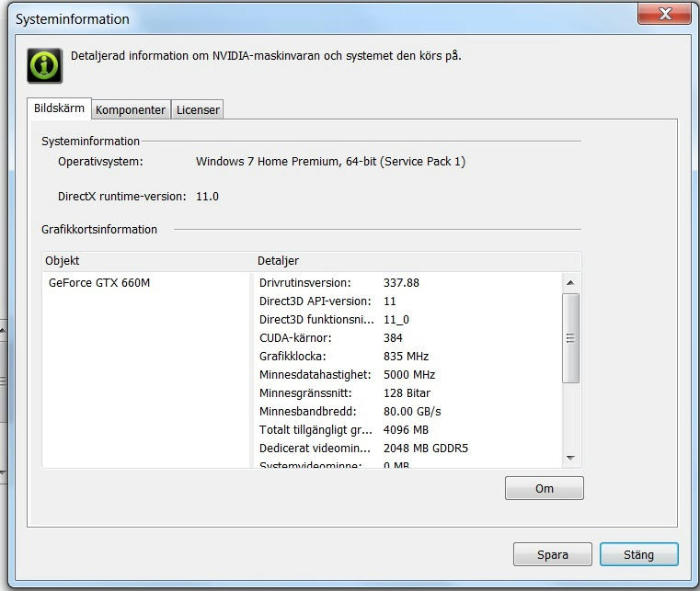Screen dimensions: 700x591
Task: Click the Operativsystem Windows 7 Home Premium value
Action: 330,162
